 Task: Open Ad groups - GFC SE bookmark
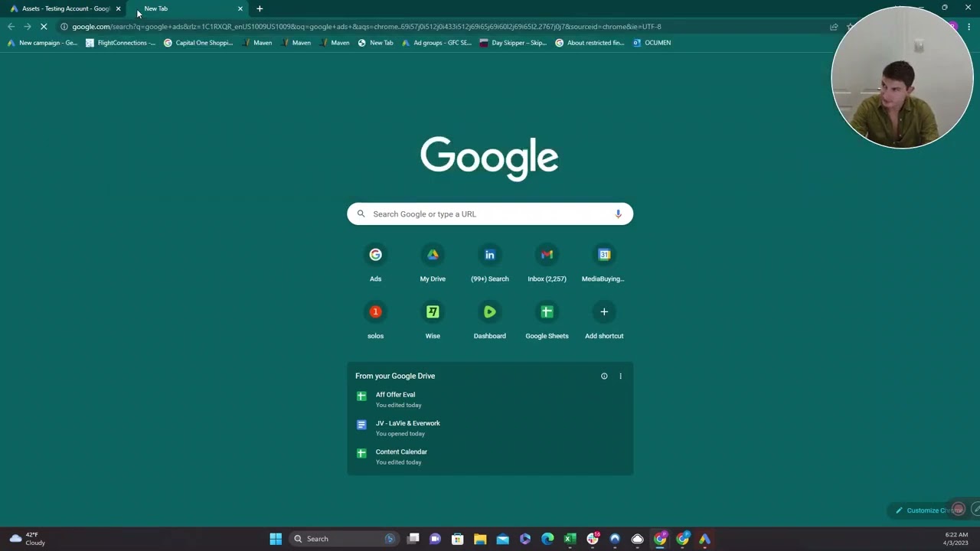point(436,43)
